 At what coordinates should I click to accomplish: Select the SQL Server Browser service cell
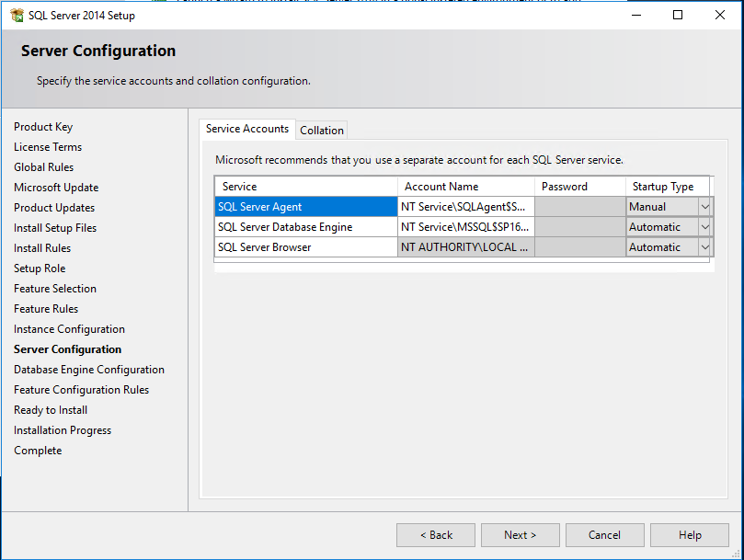(306, 247)
